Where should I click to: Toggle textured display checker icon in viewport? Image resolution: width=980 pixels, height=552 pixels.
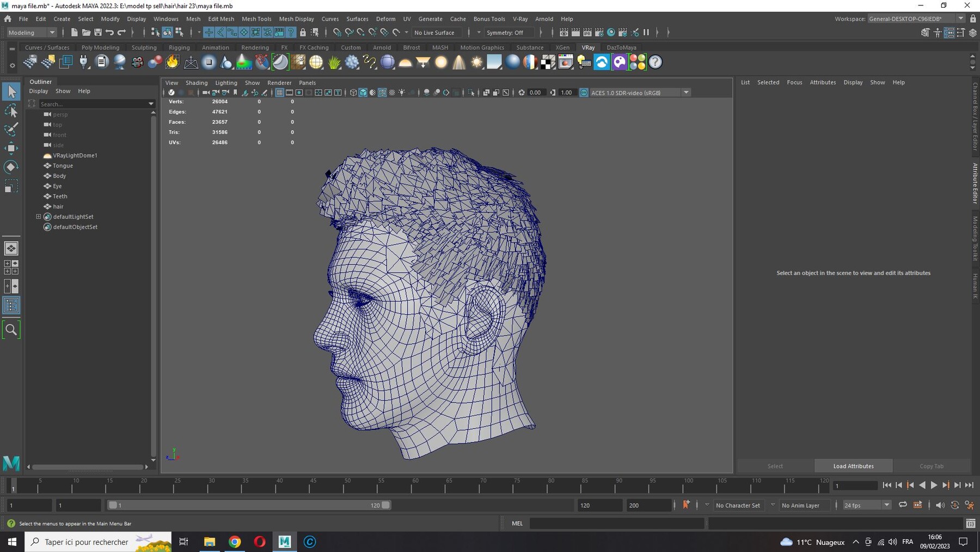pos(392,93)
